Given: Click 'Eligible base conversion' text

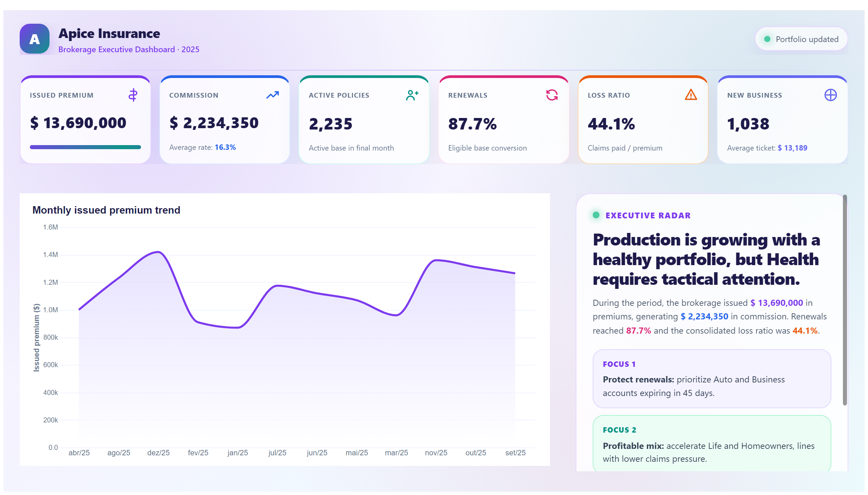Looking at the screenshot, I should coord(487,148).
